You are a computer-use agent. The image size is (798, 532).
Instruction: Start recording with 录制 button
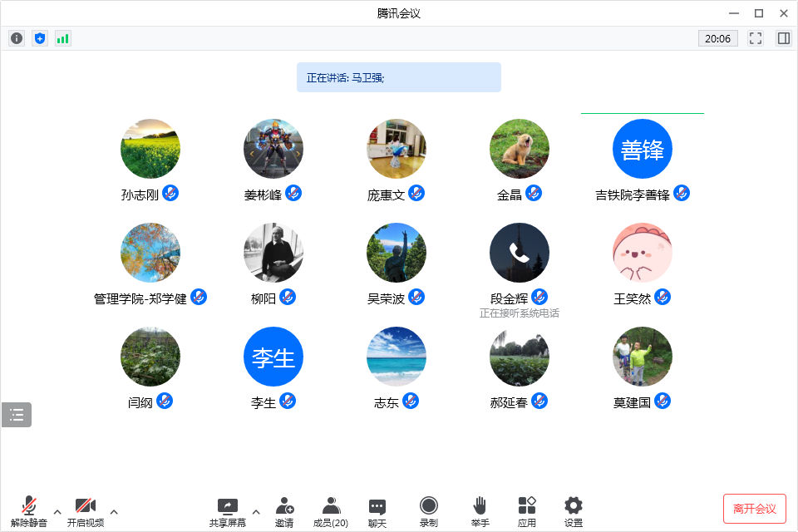pyautogui.click(x=429, y=511)
